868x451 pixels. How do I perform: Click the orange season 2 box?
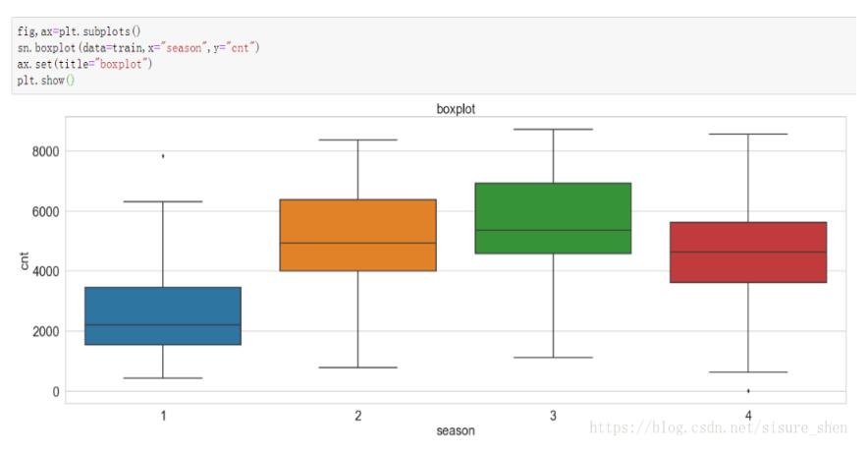(x=357, y=235)
